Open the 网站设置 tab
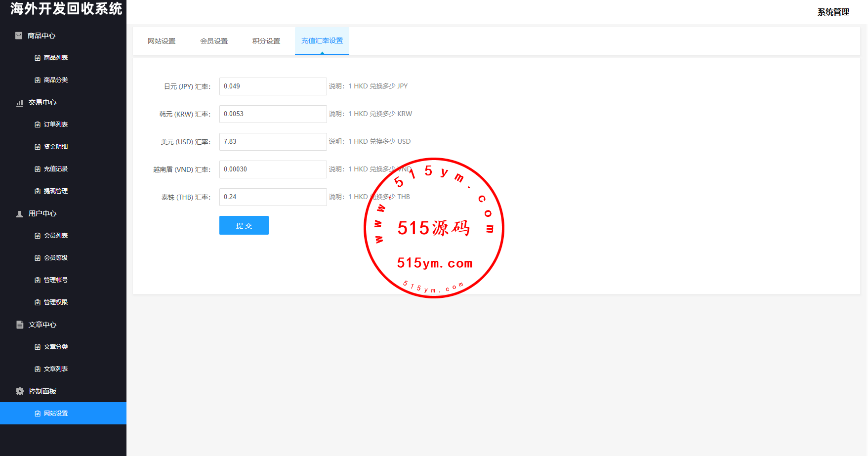 click(x=162, y=41)
